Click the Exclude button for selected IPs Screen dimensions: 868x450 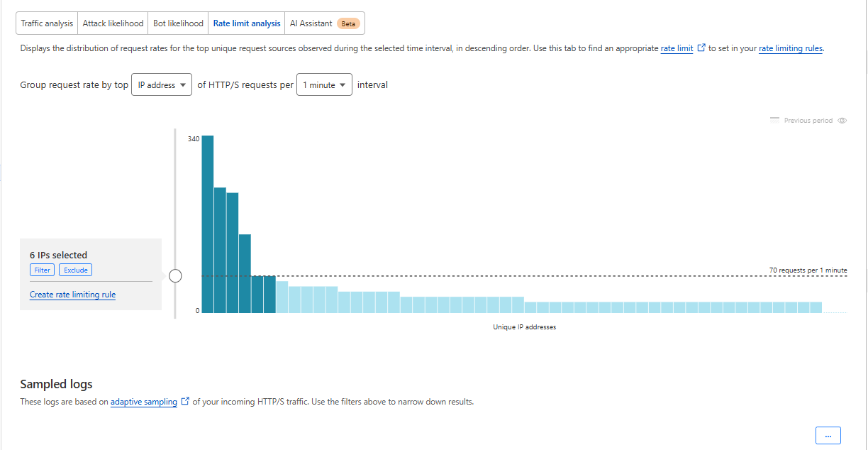click(76, 270)
